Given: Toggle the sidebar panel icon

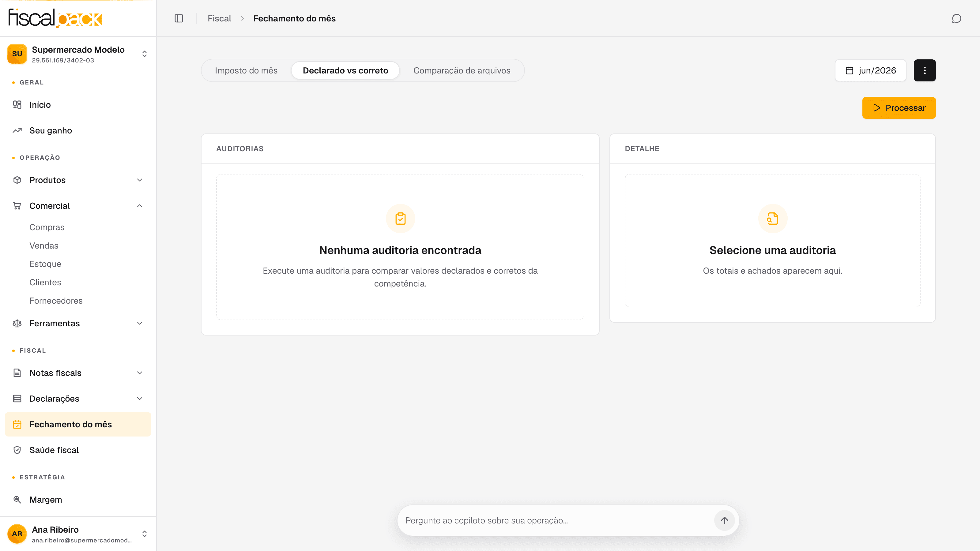Looking at the screenshot, I should point(179,18).
